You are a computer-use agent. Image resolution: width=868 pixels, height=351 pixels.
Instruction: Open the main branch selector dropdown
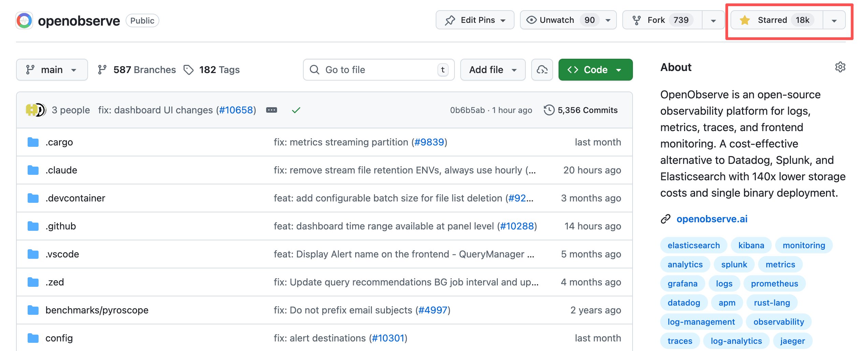52,70
